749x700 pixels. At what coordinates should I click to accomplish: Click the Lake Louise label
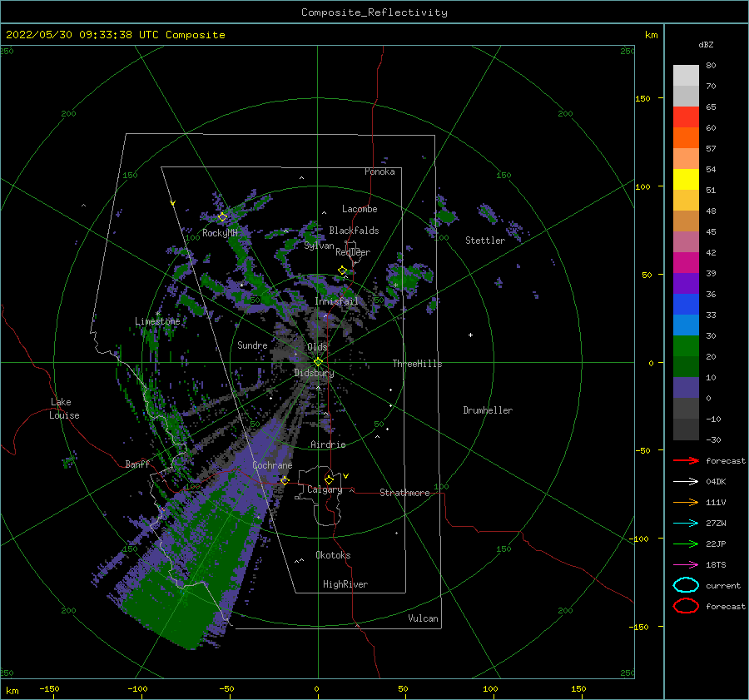(64, 409)
